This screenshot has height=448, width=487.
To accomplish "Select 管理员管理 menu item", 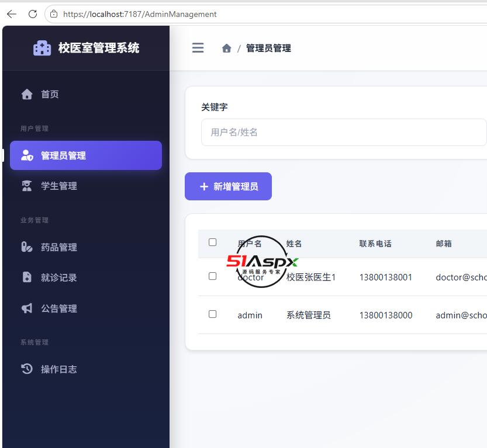I will pos(86,155).
